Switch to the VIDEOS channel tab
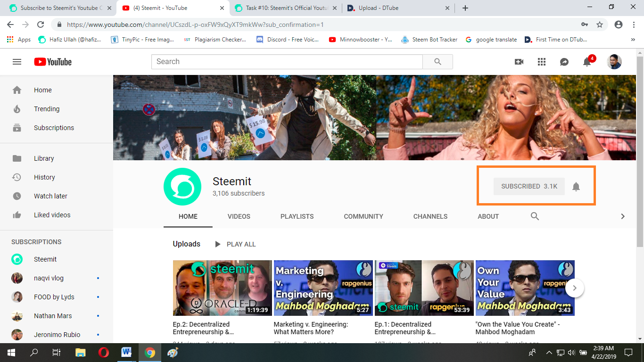The image size is (644, 362). (239, 216)
